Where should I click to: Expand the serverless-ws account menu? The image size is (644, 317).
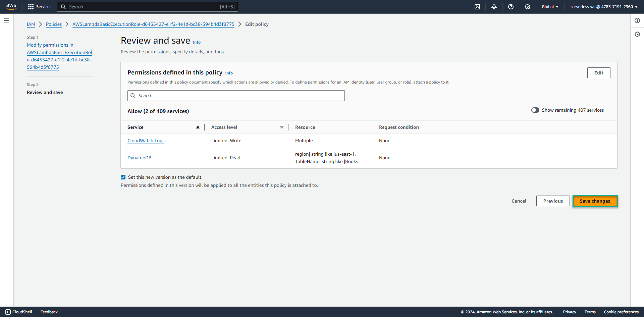click(604, 7)
